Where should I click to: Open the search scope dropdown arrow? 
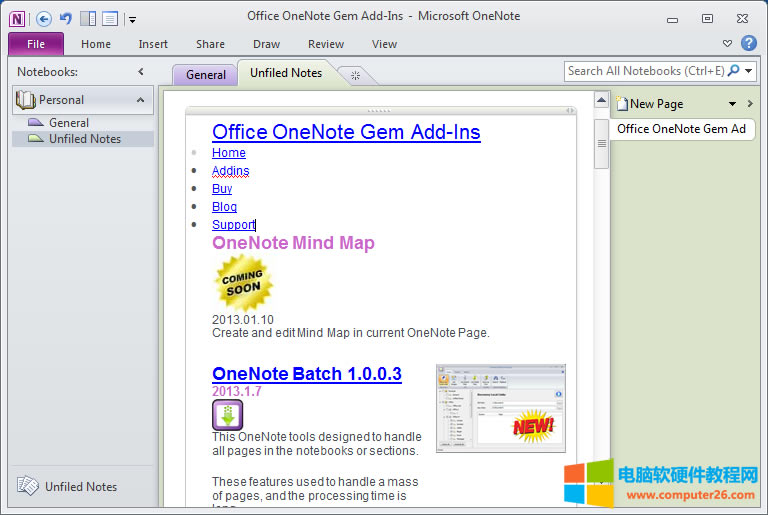(749, 72)
